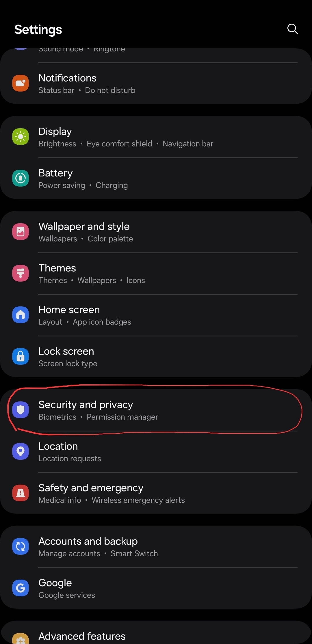
Task: Open the Display settings entry
Action: [156, 137]
